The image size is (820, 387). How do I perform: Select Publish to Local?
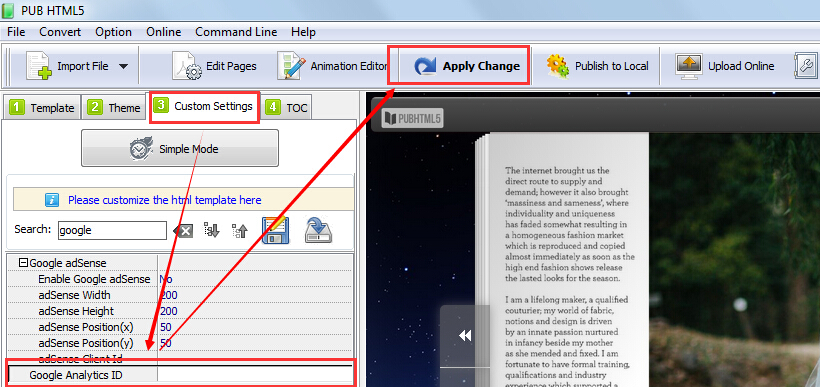(x=597, y=66)
